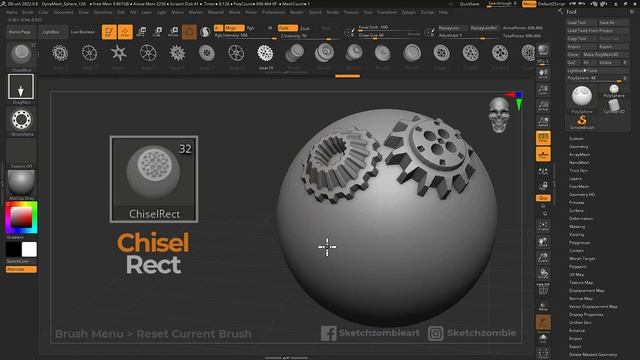Image resolution: width=640 pixels, height=360 pixels.
Task: Select the Cylinder3D tool thumbnail
Action: [x=614, y=107]
